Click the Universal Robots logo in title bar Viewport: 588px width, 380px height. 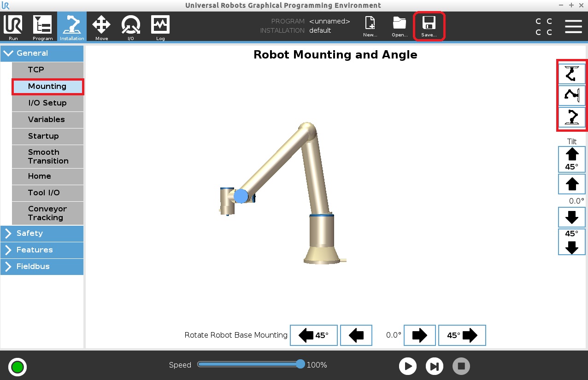point(6,5)
